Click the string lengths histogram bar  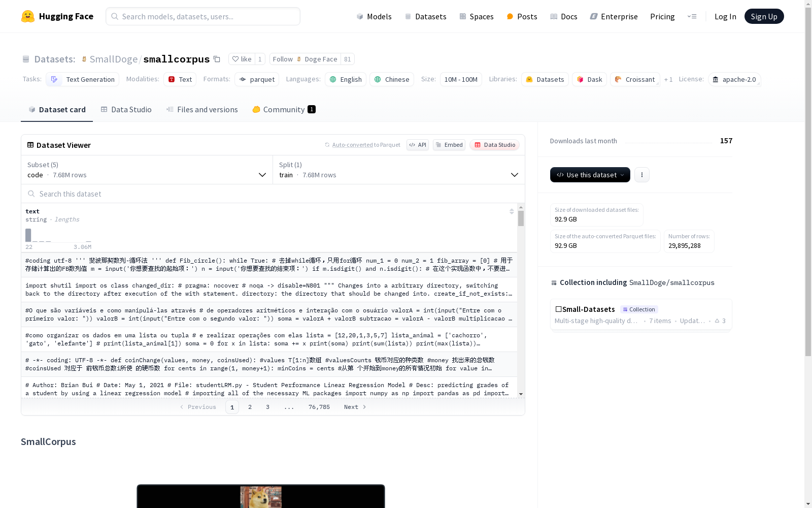(x=28, y=235)
